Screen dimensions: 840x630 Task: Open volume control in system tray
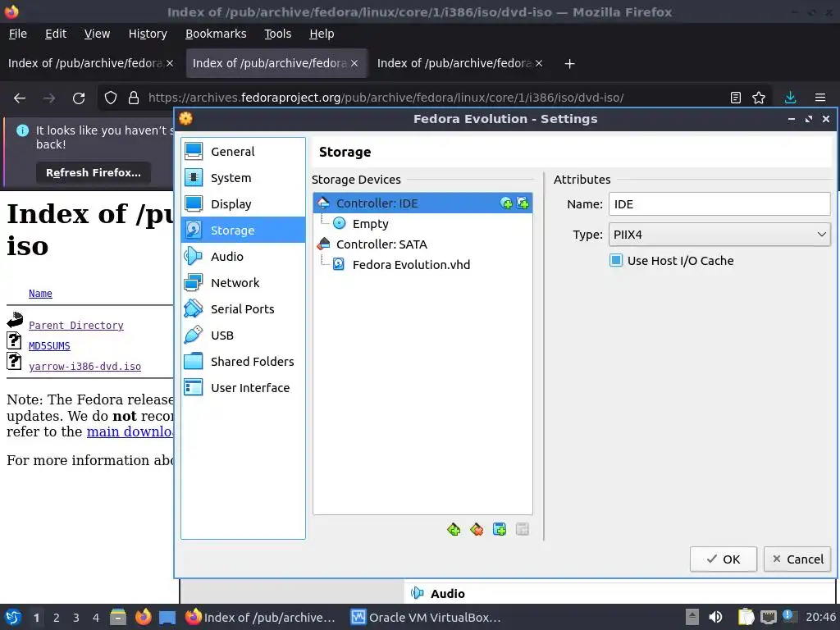pos(715,617)
